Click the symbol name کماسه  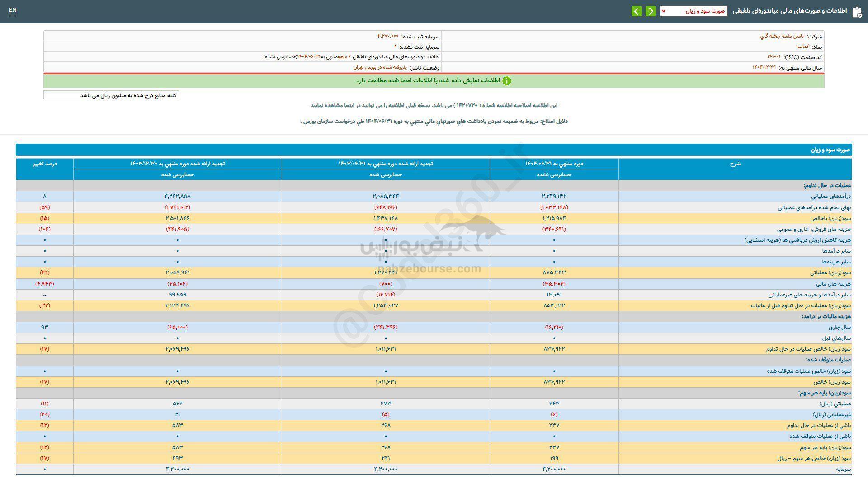tap(802, 47)
